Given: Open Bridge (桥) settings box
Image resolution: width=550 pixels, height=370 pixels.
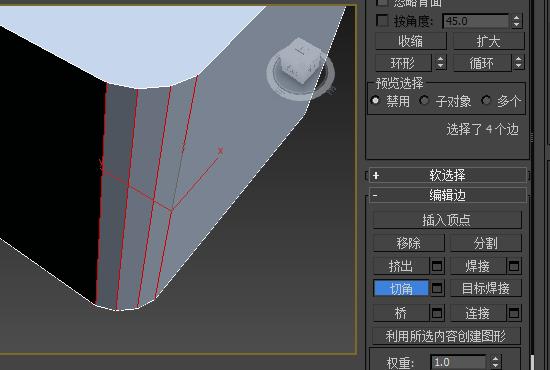Looking at the screenshot, I should [437, 313].
